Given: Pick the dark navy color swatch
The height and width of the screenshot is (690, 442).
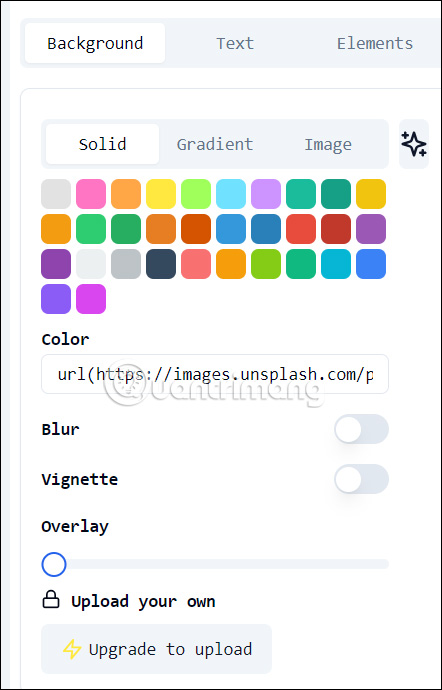Looking at the screenshot, I should (x=161, y=264).
